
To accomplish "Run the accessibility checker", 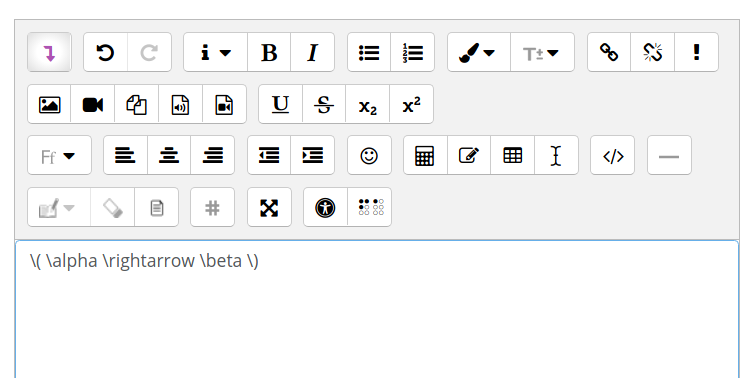I will (325, 207).
